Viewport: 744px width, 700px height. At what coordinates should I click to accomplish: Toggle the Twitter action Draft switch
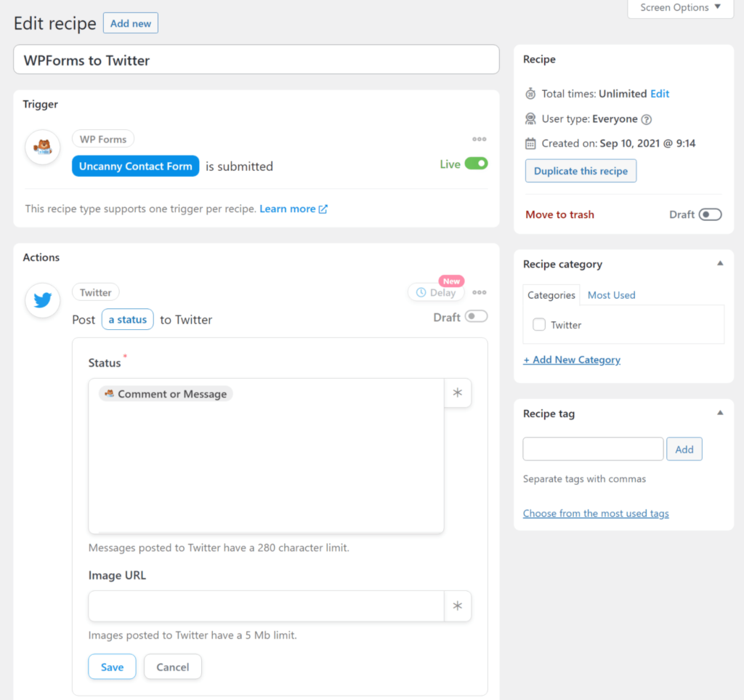click(476, 317)
